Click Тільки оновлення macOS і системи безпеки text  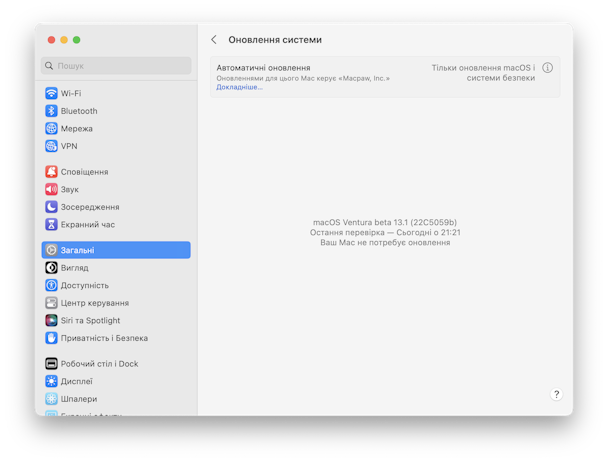484,73
